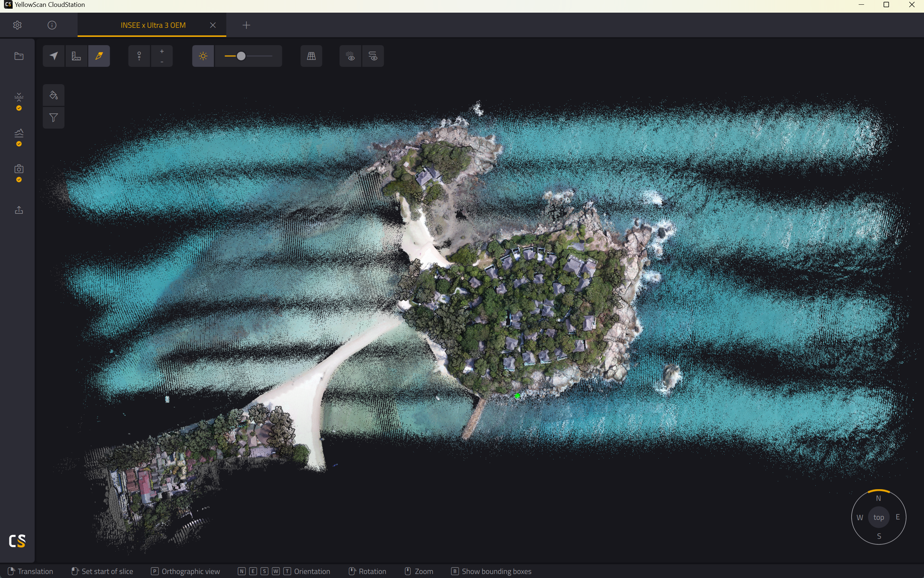Select the ruler measurement tool
924x578 pixels.
point(77,56)
